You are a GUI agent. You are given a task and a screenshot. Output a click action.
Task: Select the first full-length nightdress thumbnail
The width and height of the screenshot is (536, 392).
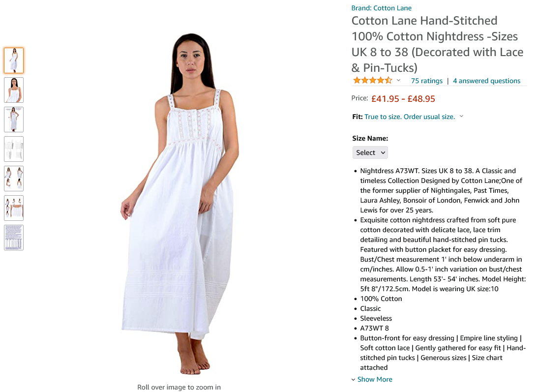pyautogui.click(x=14, y=60)
